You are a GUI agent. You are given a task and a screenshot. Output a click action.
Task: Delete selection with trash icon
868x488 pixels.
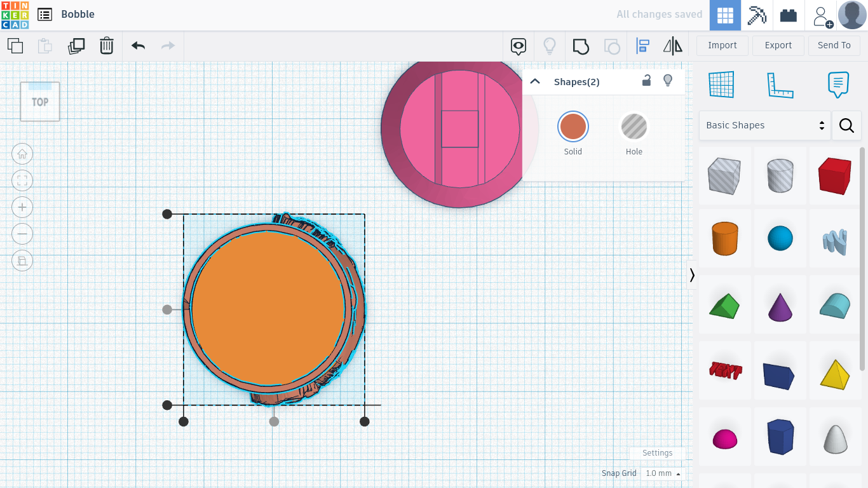(107, 46)
